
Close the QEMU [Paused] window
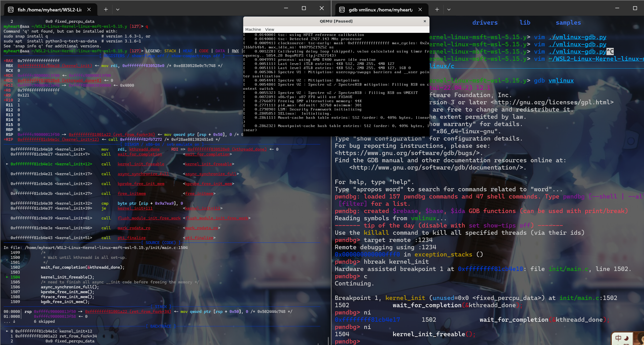[x=425, y=21]
